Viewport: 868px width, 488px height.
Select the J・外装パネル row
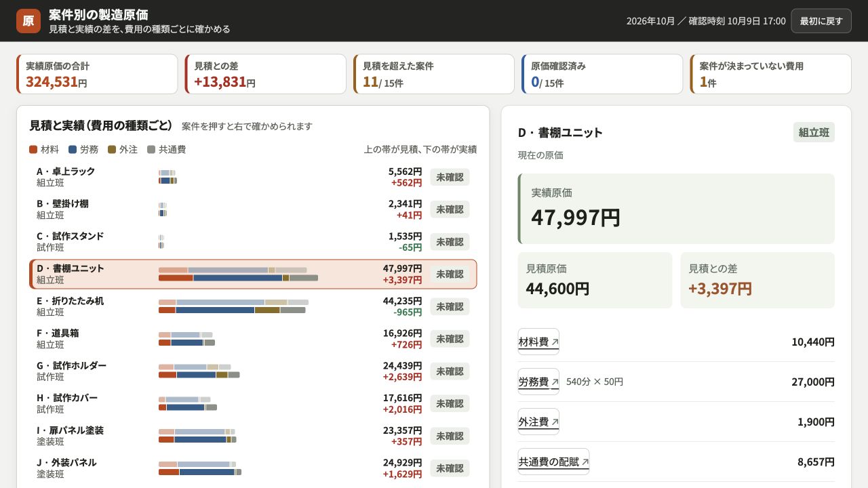tap(253, 468)
